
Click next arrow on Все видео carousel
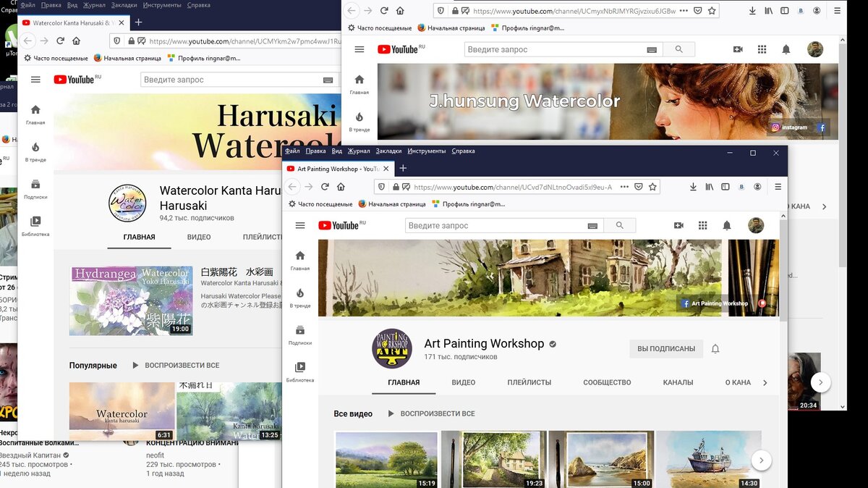click(x=761, y=460)
